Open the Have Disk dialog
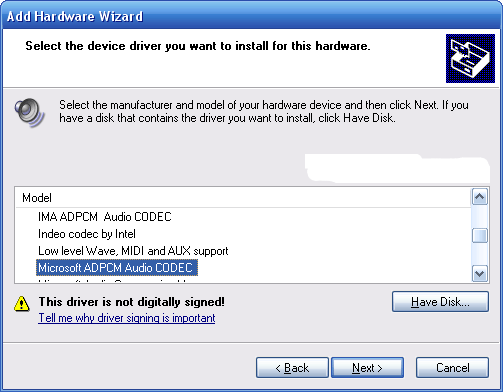Viewport: 503px width, 392px height. pyautogui.click(x=440, y=302)
